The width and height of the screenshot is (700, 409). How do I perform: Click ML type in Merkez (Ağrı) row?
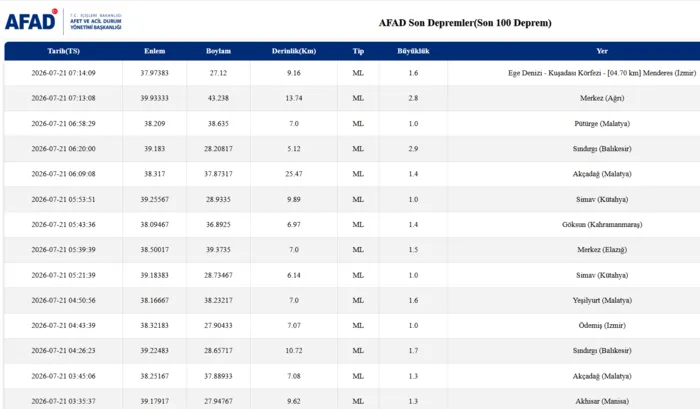click(x=358, y=98)
